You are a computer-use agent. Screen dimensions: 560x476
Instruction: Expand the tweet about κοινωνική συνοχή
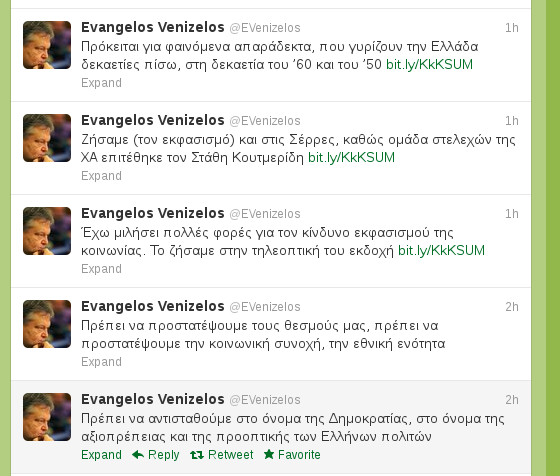(x=101, y=362)
